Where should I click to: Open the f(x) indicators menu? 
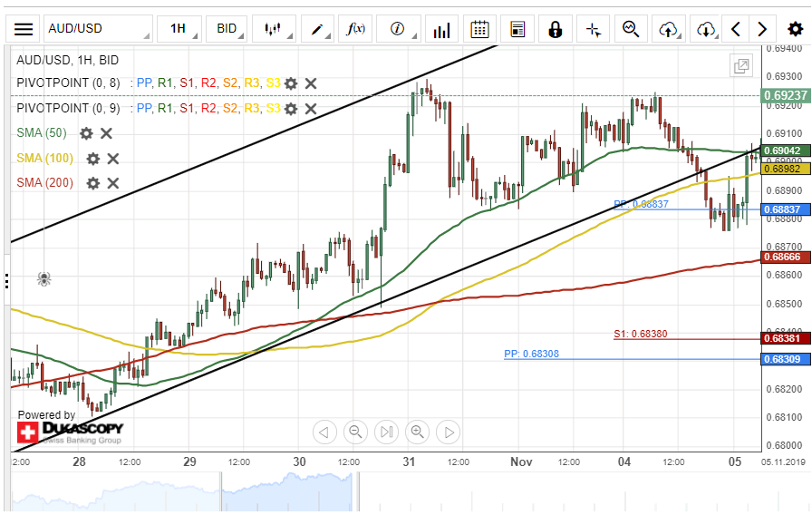tap(356, 29)
